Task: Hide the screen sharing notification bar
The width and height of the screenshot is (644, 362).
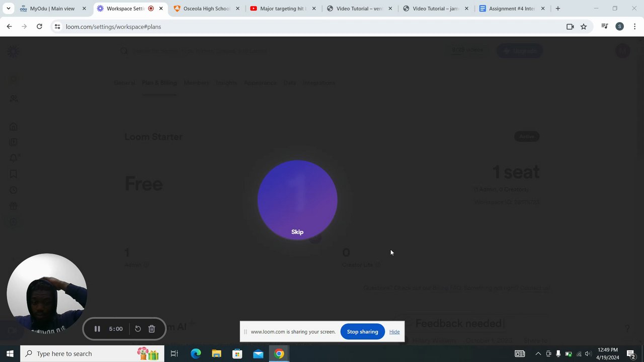Action: point(394,332)
